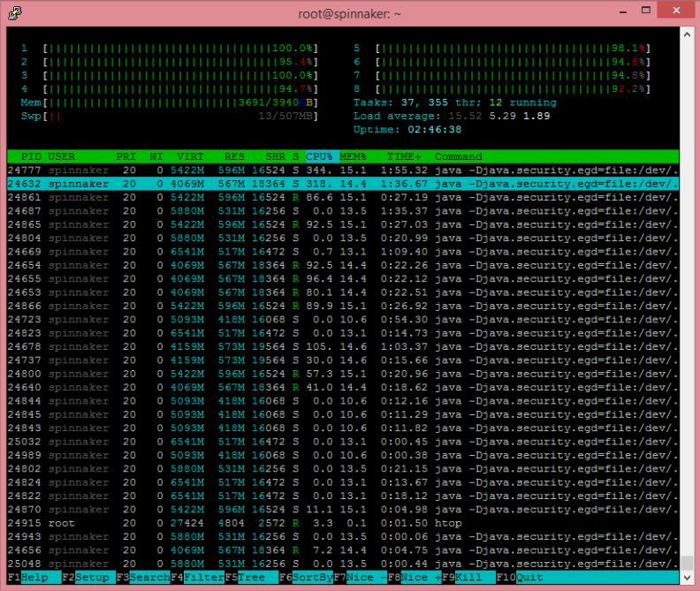Viewport: 700px width, 591px height.
Task: Select process row with PID 25032
Action: [343, 442]
